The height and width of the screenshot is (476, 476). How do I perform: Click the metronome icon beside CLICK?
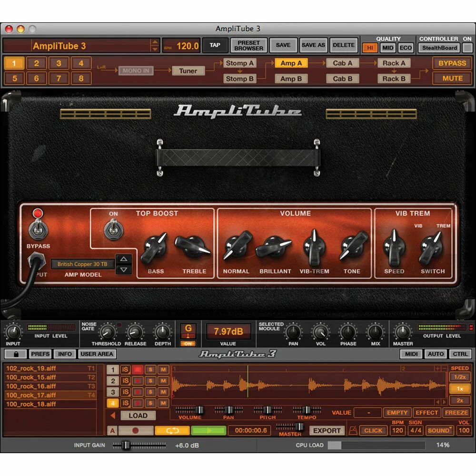[353, 430]
